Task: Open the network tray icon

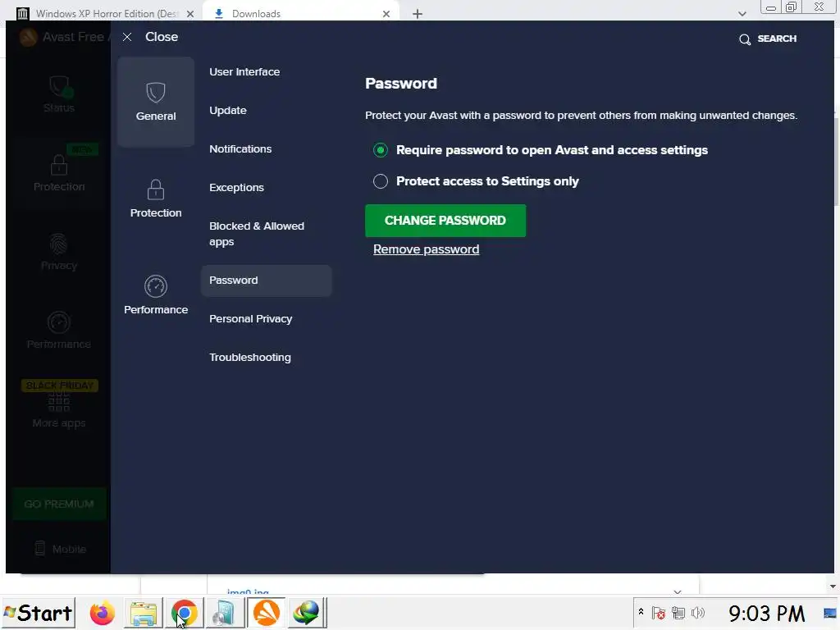Action: point(678,613)
